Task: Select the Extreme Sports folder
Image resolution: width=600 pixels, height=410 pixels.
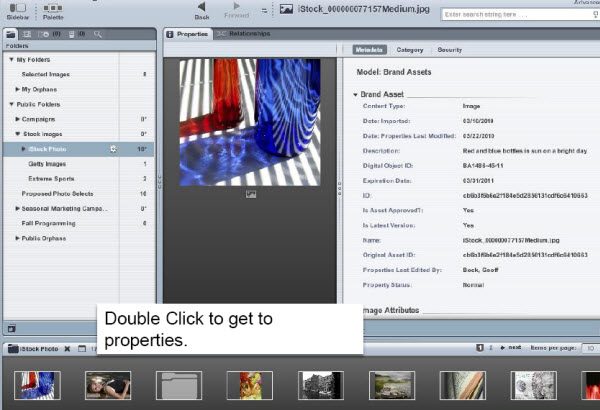Action: [x=51, y=179]
